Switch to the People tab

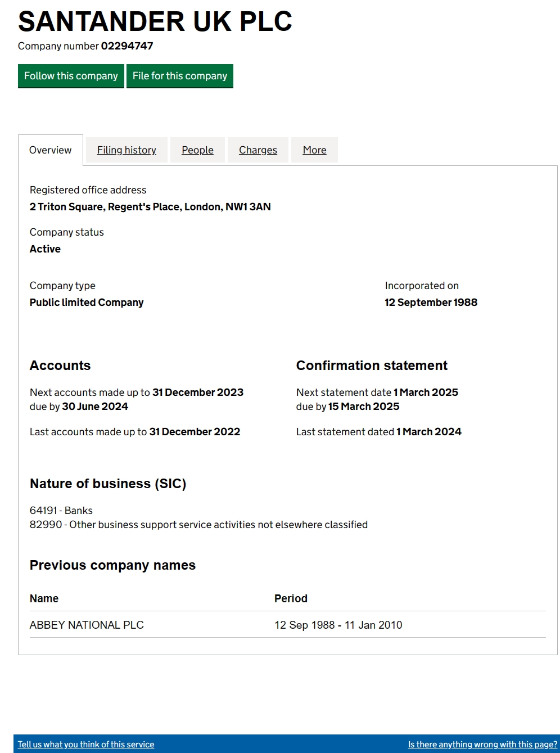click(197, 150)
